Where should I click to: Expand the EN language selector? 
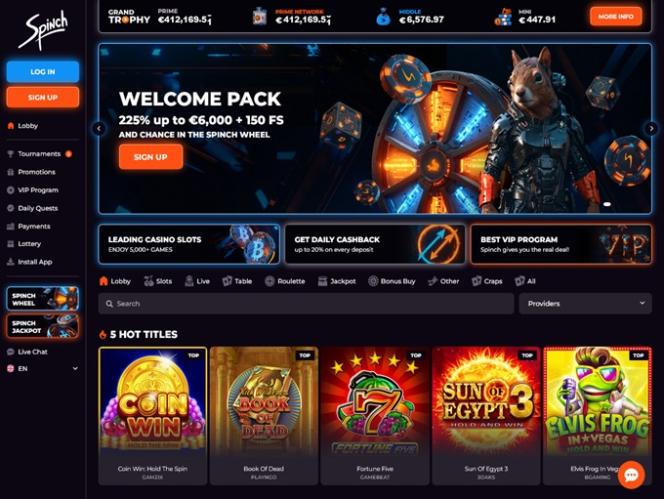pyautogui.click(x=43, y=369)
